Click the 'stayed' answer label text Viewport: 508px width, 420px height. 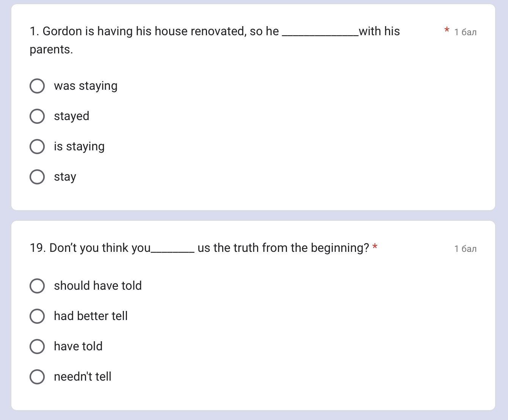click(x=71, y=116)
